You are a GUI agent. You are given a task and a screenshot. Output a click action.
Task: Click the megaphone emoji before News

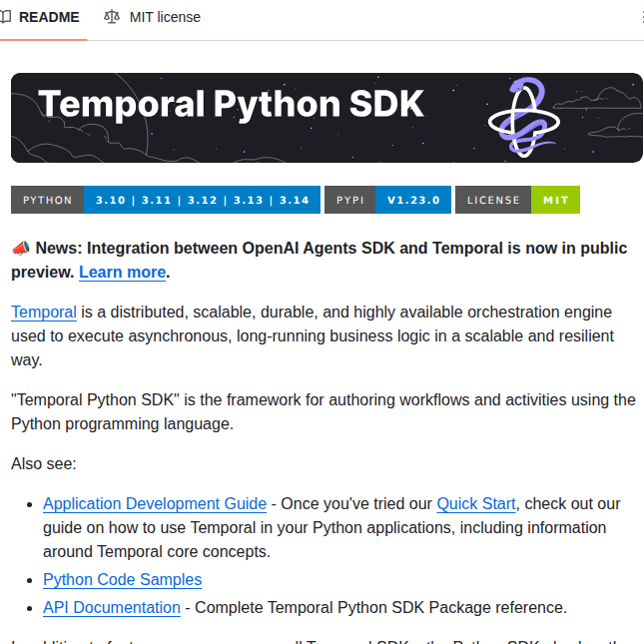(x=21, y=248)
